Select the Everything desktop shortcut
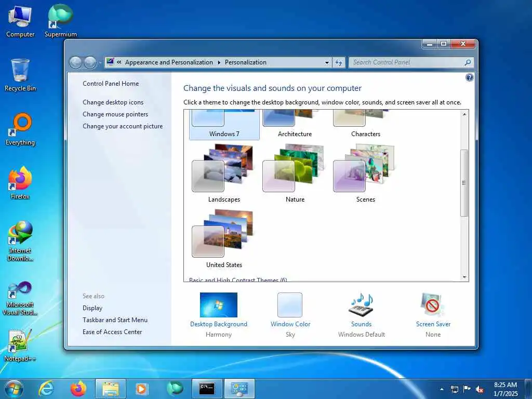Image resolution: width=532 pixels, height=399 pixels. pyautogui.click(x=20, y=129)
